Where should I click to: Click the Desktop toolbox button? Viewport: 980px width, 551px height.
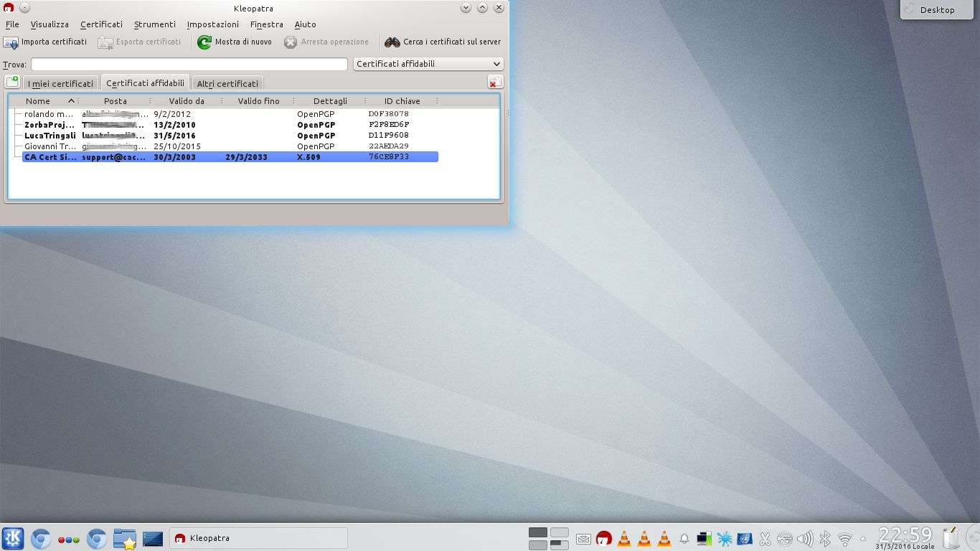(937, 10)
